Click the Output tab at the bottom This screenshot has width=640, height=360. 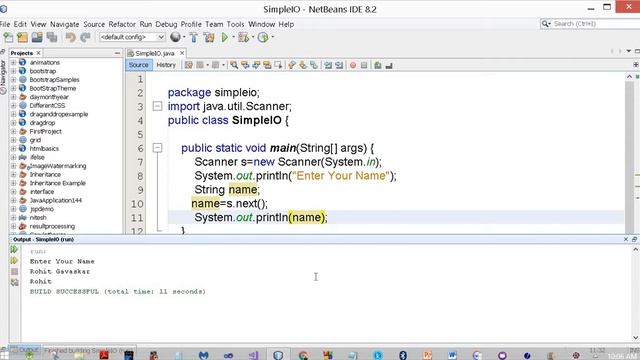tap(25, 350)
